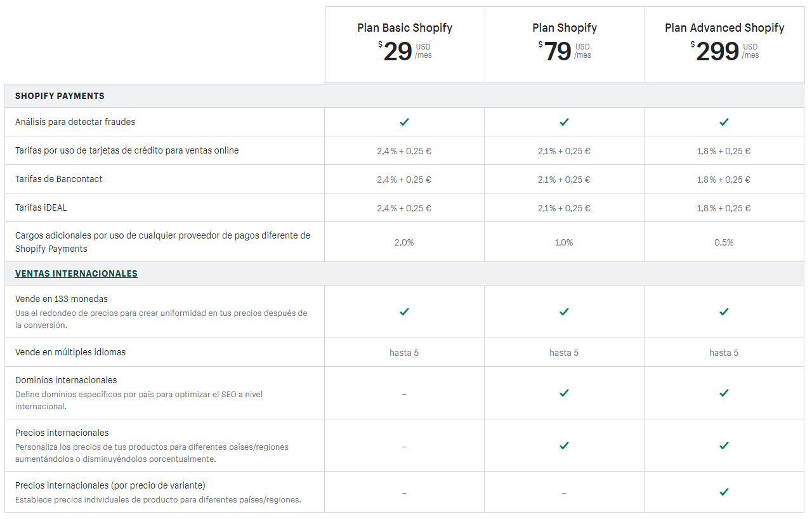Screen dimensions: 812x519
Task: Click the Advanced plan checkmark for fraud analysis
Action: [724, 122]
